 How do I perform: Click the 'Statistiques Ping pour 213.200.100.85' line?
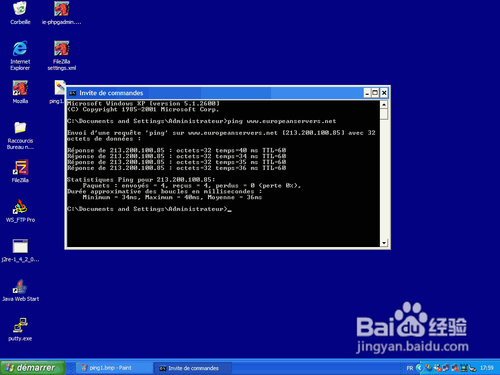pos(141,180)
